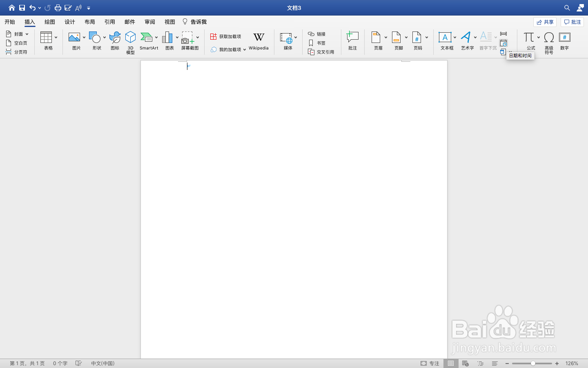This screenshot has width=588, height=368.
Task: Insert a 封面 cover page
Action: click(x=17, y=34)
